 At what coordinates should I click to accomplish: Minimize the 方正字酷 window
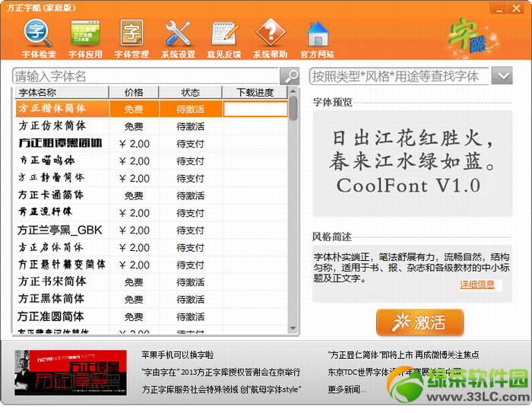point(499,8)
